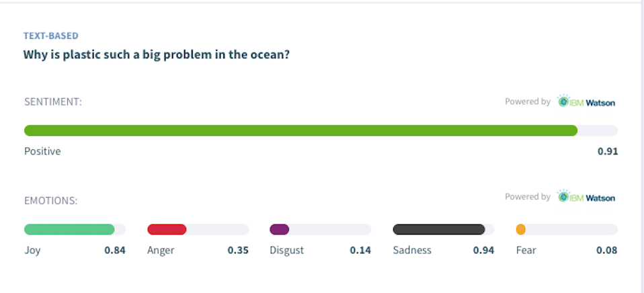Click the IBM Watson logo beside Emotions
This screenshot has width=644, height=293.
(x=586, y=197)
